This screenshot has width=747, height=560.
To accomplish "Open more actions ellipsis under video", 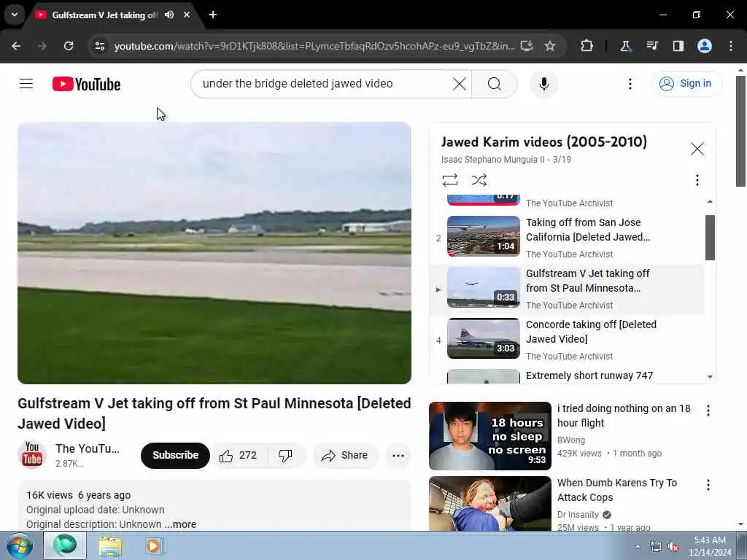I will [398, 456].
